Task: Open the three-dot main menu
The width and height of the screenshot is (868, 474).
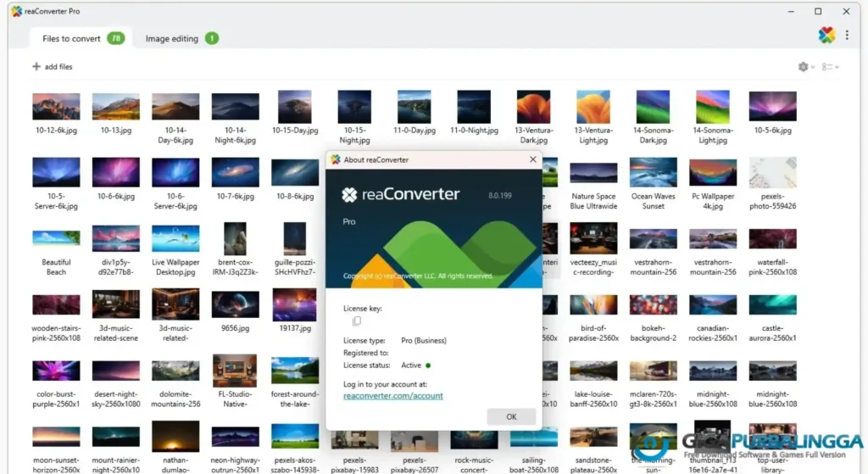Action: pyautogui.click(x=847, y=35)
